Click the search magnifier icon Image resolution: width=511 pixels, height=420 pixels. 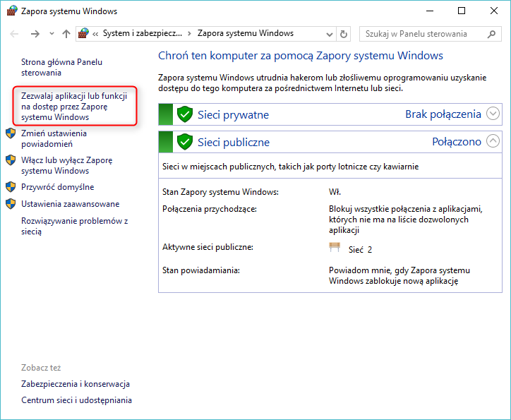point(492,34)
